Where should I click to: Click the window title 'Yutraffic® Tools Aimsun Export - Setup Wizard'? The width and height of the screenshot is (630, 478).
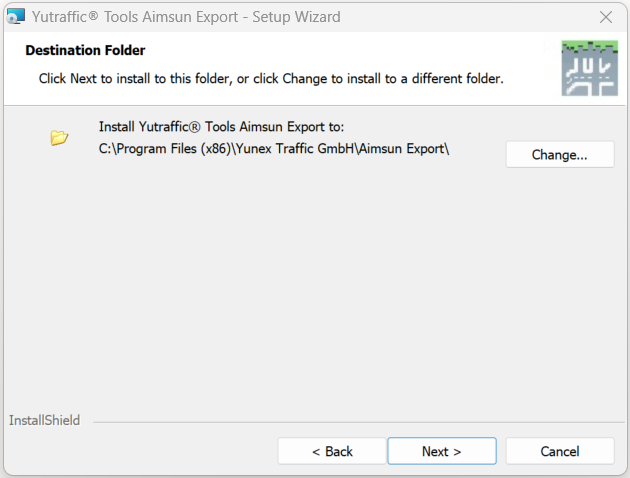pos(187,17)
